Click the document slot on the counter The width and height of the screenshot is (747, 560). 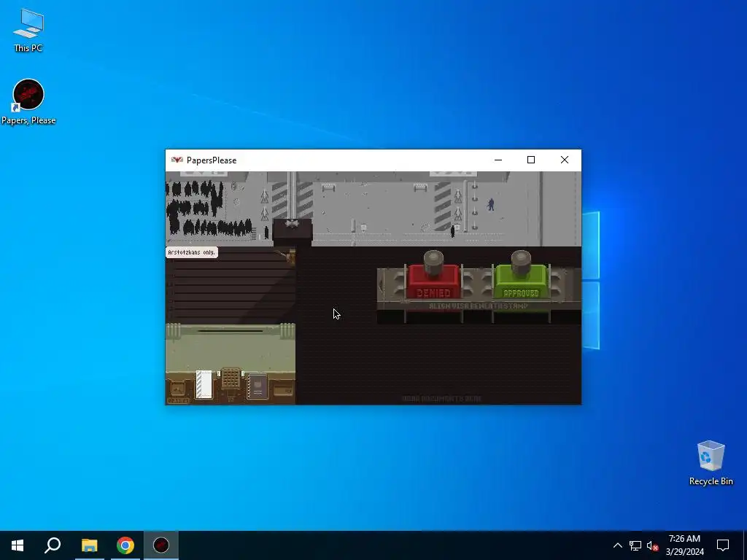click(231, 331)
